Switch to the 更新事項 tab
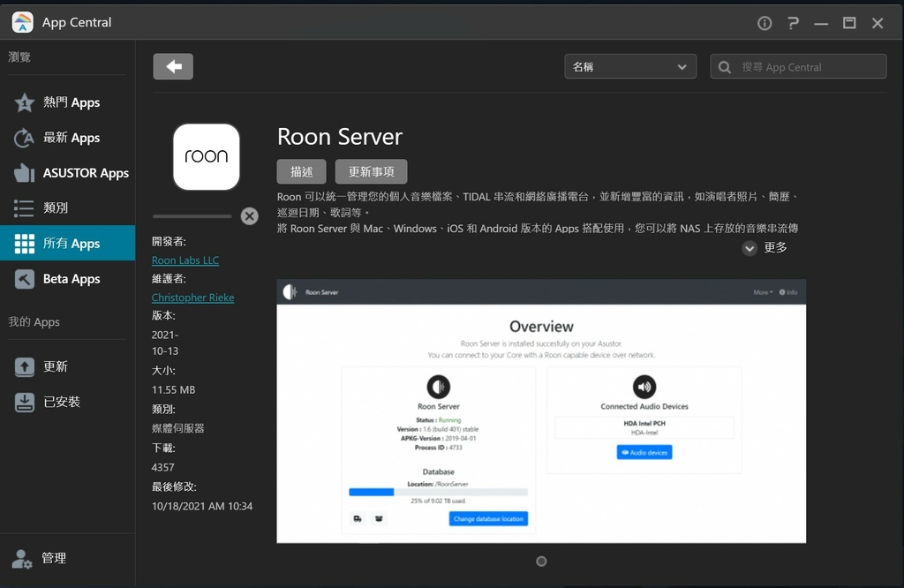Image resolution: width=904 pixels, height=588 pixels. click(372, 172)
